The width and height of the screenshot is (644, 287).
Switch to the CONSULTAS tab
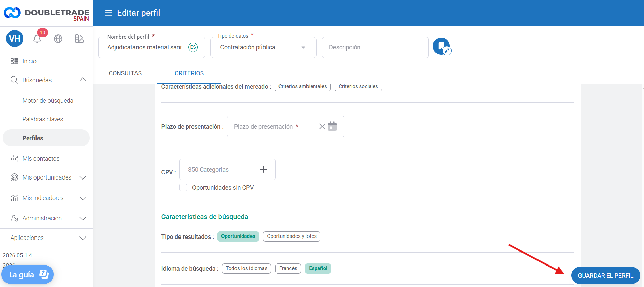pos(125,73)
